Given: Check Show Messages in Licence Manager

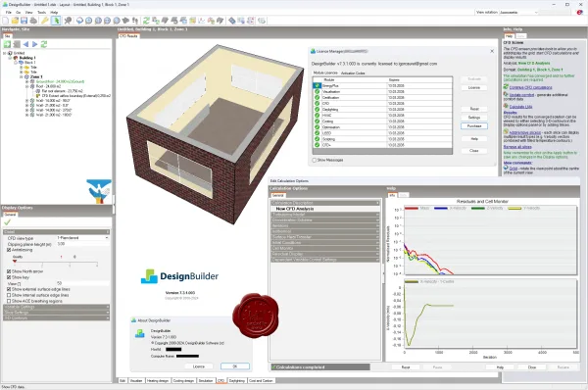Looking at the screenshot, I should 315,160.
